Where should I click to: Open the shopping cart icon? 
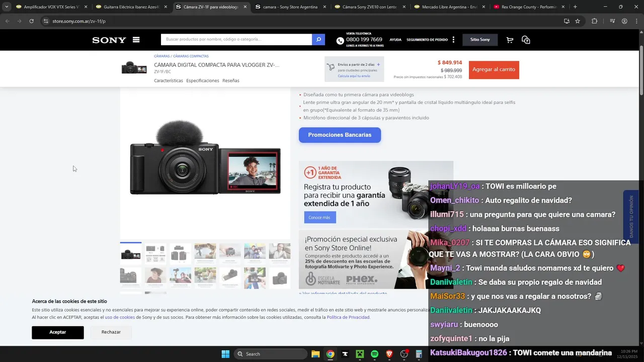click(510, 40)
